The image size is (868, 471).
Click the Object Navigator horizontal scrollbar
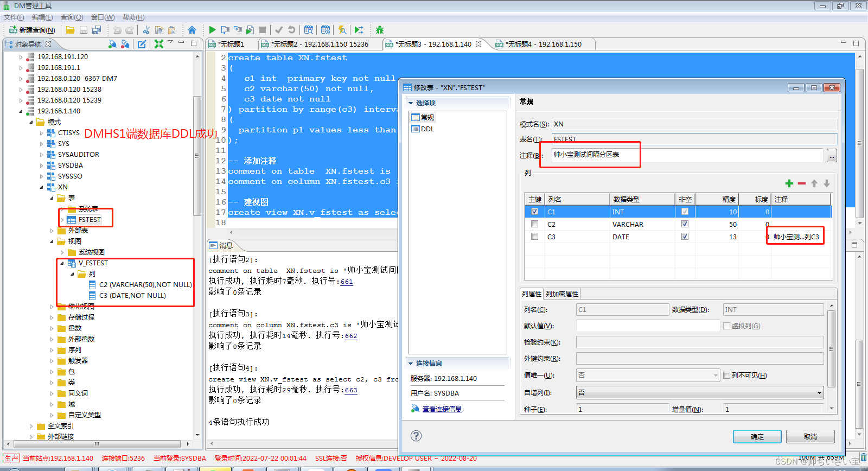point(98,444)
